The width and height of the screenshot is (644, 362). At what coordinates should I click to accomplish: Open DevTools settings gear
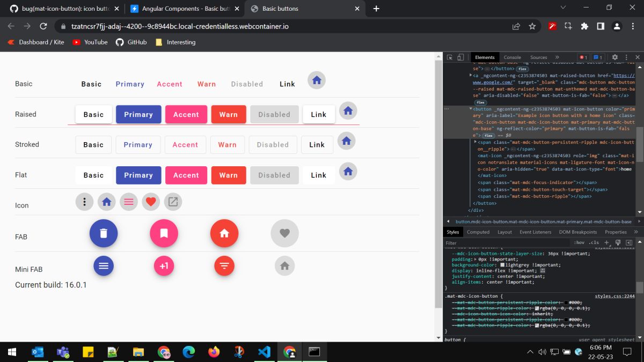615,57
